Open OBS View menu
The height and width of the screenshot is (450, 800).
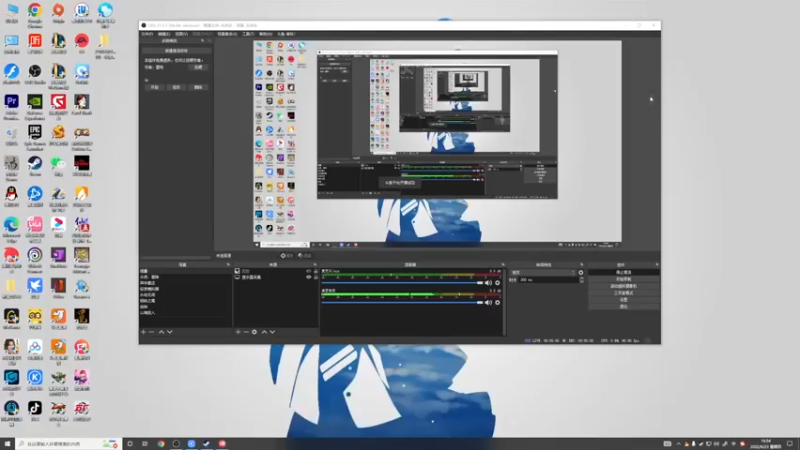tap(181, 34)
